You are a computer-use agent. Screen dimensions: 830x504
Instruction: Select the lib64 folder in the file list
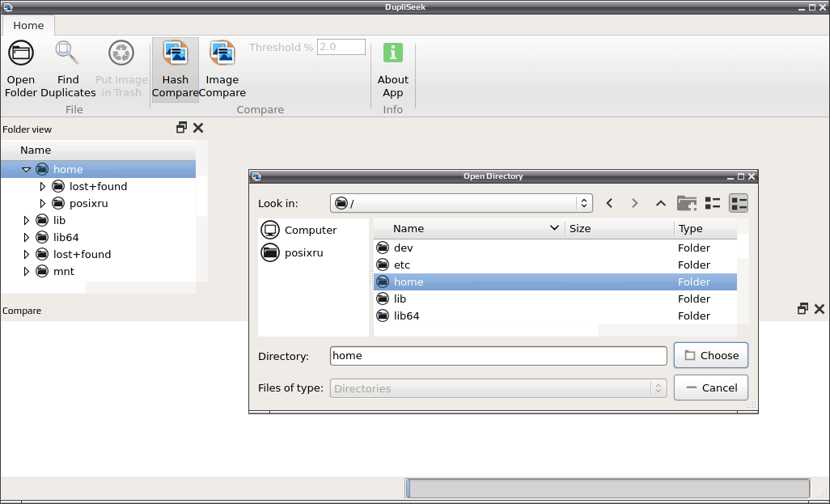coord(555,316)
